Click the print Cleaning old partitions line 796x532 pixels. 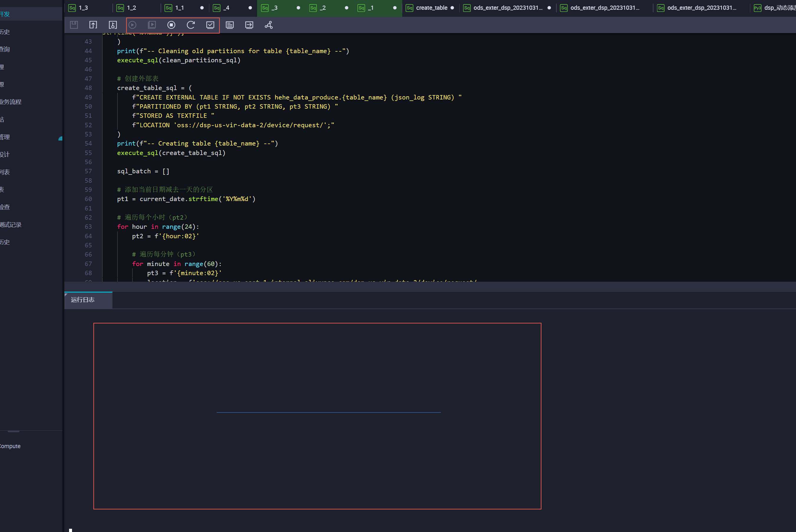tap(233, 51)
